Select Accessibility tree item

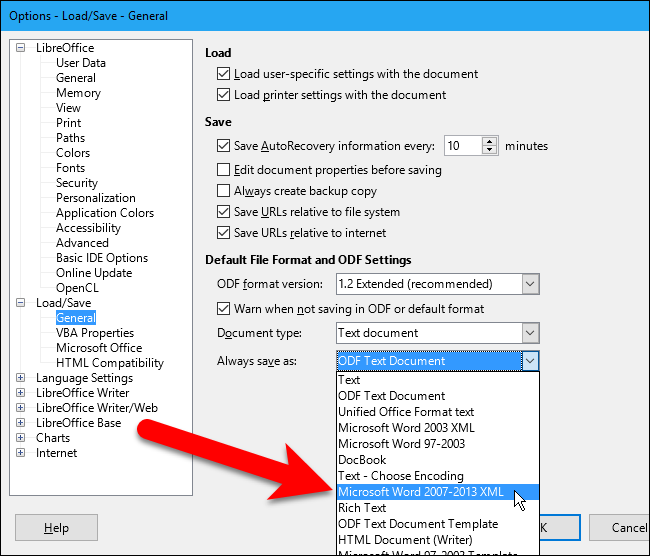88,228
